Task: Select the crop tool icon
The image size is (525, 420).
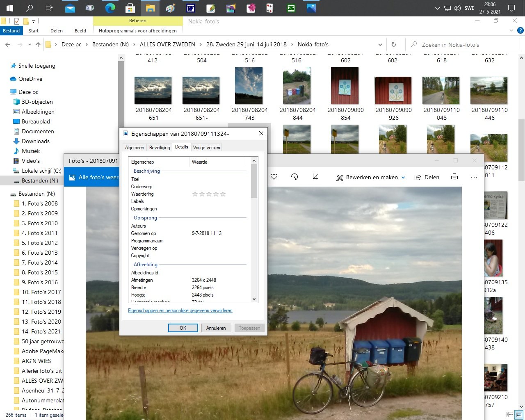Action: click(x=315, y=177)
